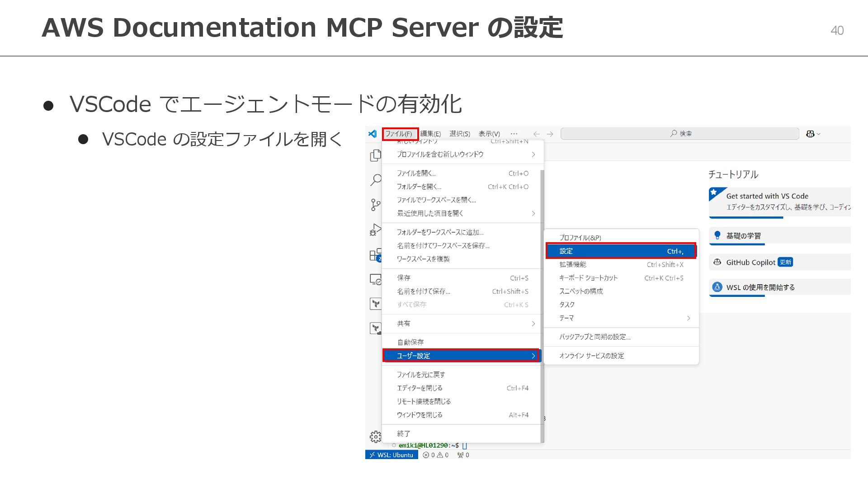Open Run and Debug icon

375,230
